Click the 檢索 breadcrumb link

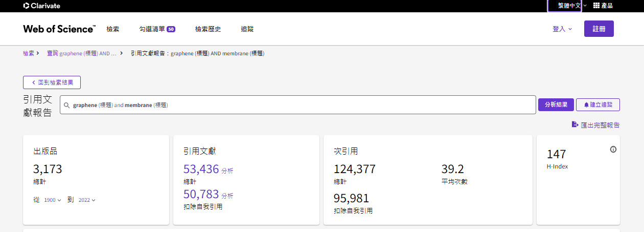[x=29, y=53]
